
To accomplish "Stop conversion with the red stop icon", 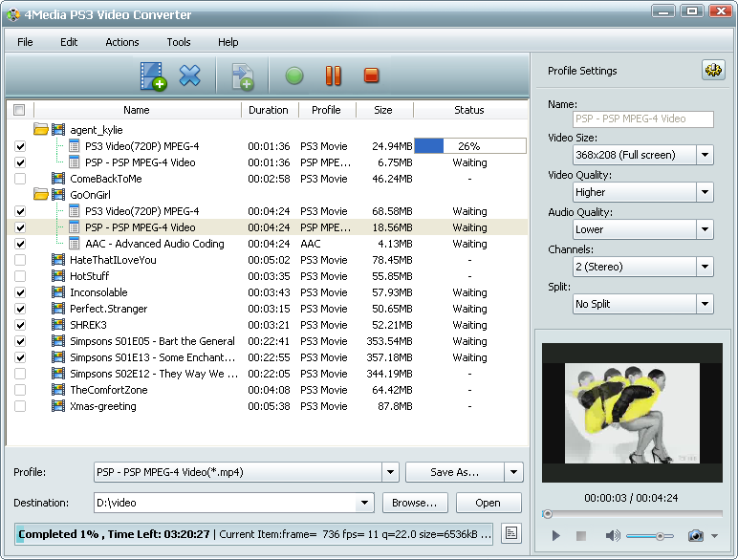I will click(371, 75).
